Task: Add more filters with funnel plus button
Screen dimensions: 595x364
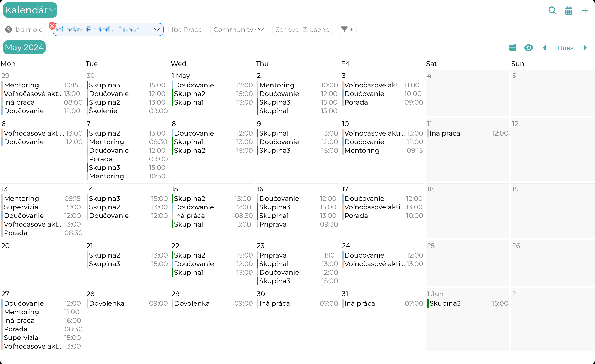Action: (x=347, y=30)
